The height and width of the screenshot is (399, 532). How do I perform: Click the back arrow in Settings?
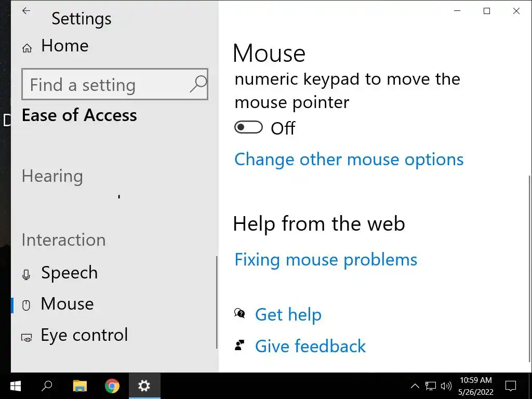[26, 11]
